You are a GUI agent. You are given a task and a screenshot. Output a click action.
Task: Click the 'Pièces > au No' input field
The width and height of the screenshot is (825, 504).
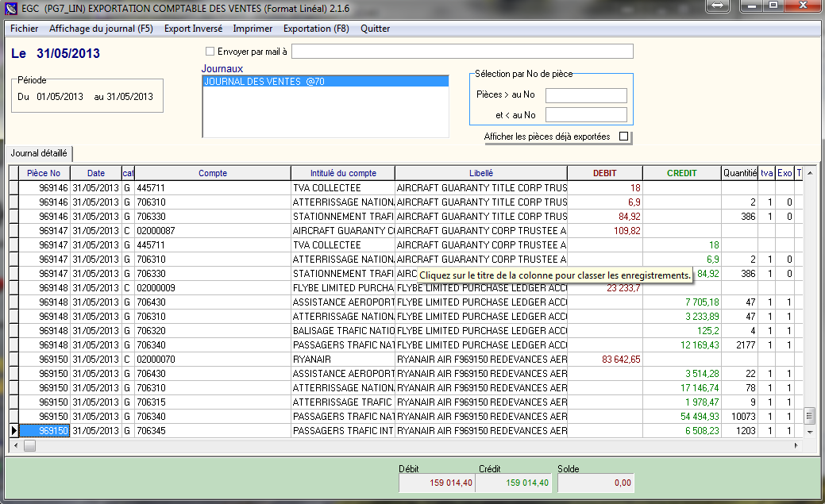586,95
